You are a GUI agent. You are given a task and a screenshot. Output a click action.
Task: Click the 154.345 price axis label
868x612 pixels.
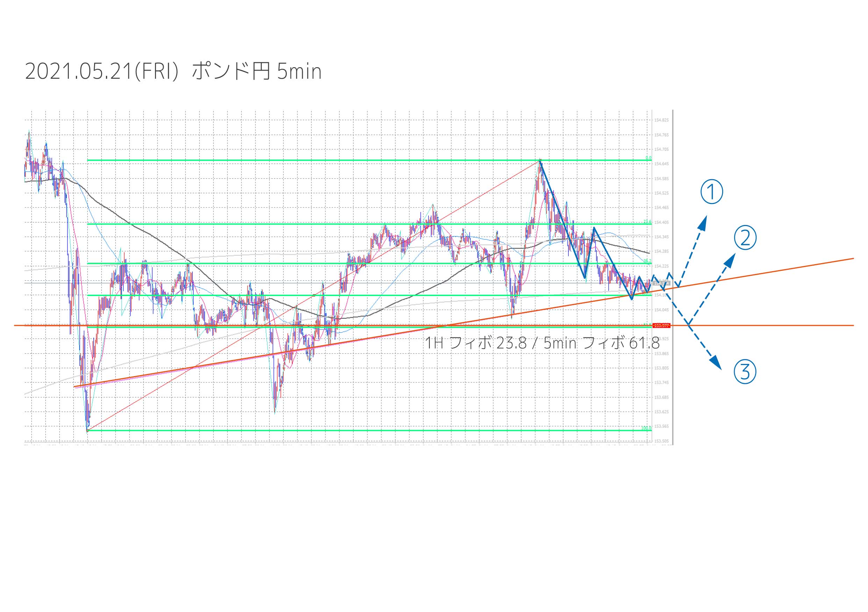tap(662, 237)
